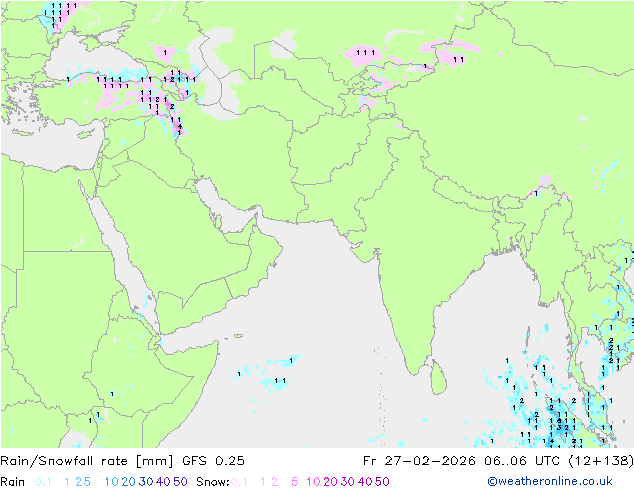Select the Snow legend value 20

point(330,482)
